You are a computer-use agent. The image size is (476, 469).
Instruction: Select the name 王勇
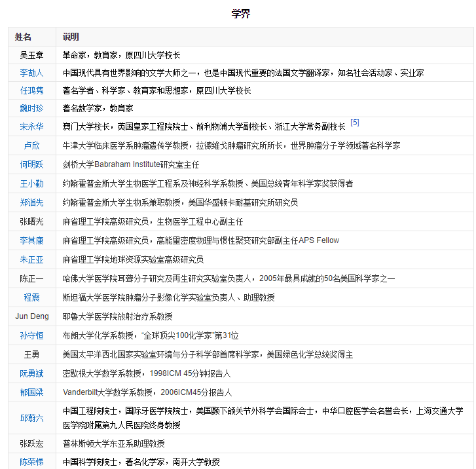(x=31, y=354)
